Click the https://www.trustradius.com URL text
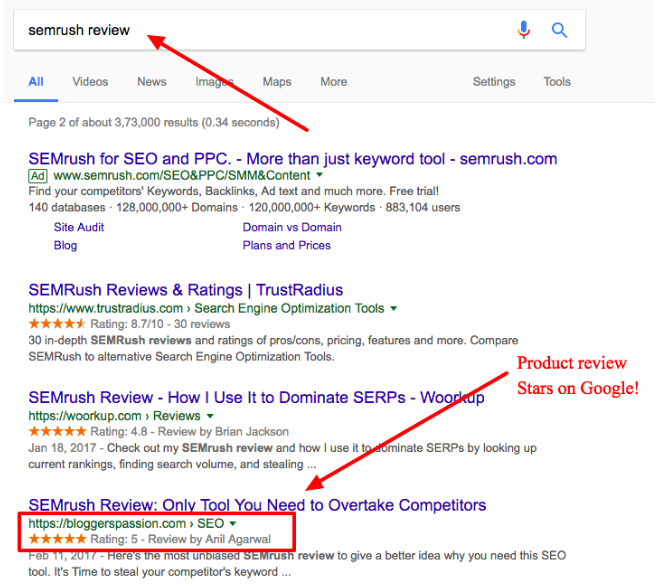The width and height of the screenshot is (660, 586). [106, 308]
